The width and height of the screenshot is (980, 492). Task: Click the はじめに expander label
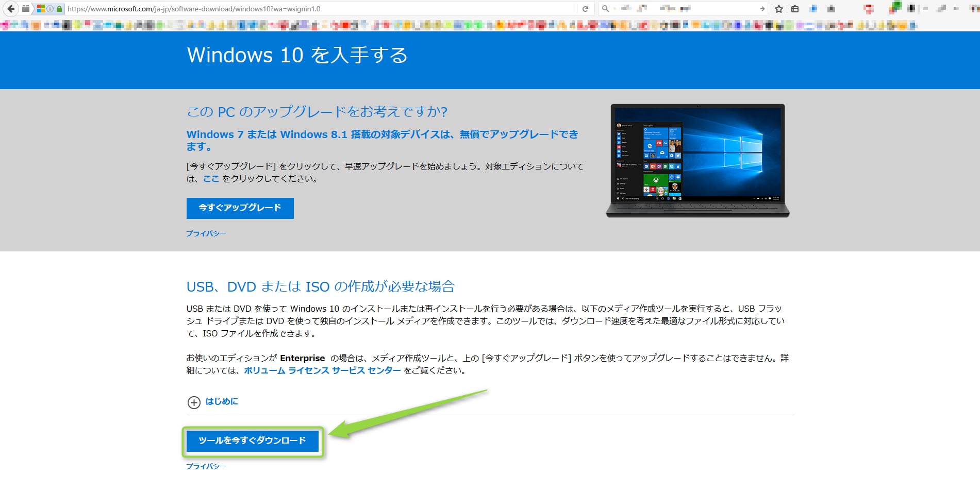coord(222,401)
